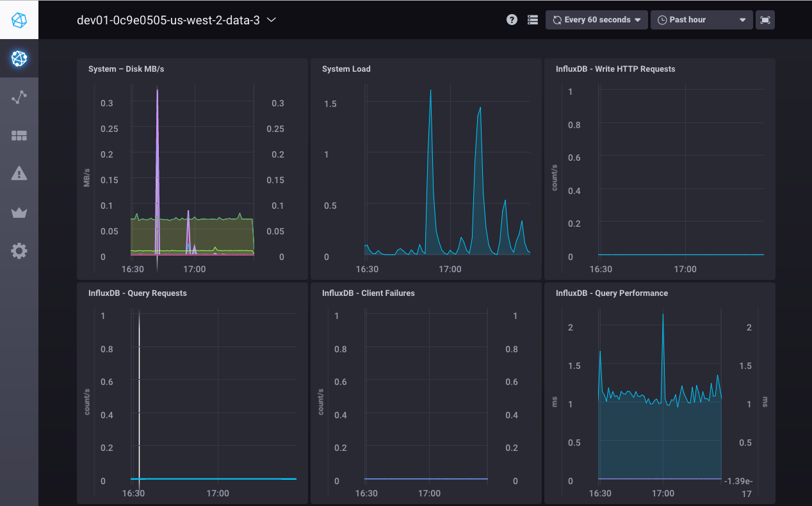Click the 'InfluxDB - Write HTTP Requests' panel title
Screen dimensions: 812x506
[x=615, y=69]
